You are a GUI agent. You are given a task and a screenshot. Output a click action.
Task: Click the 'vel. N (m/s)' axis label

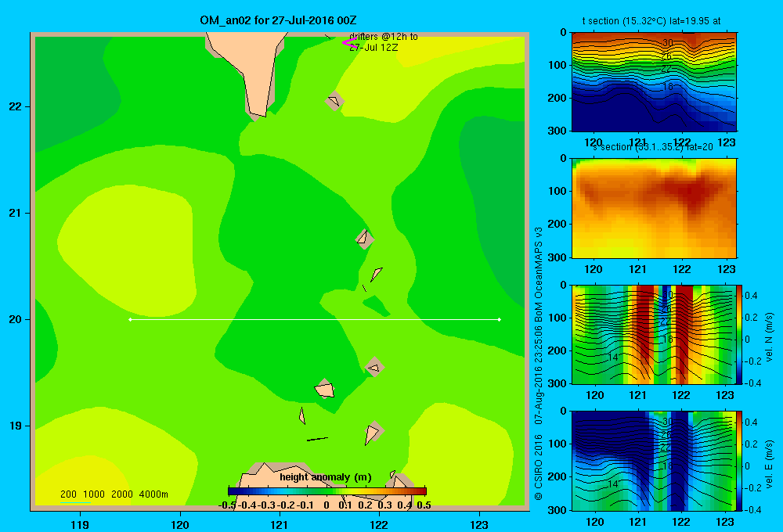[x=769, y=337]
